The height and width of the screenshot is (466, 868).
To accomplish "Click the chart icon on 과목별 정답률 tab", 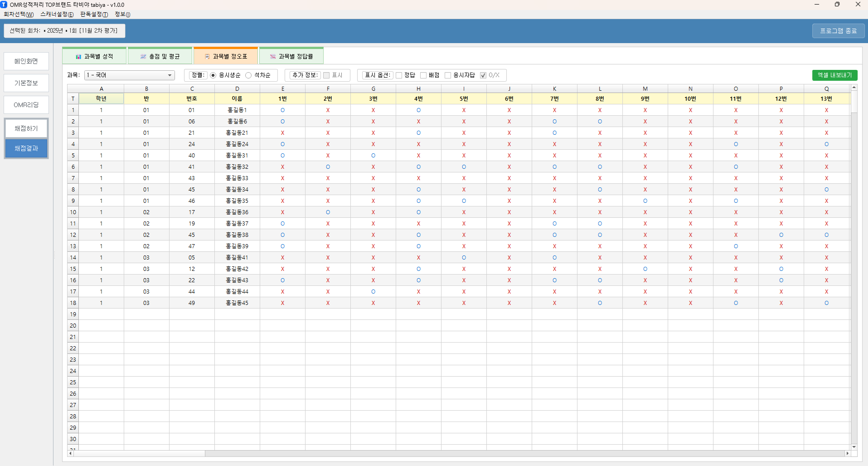I will [273, 57].
